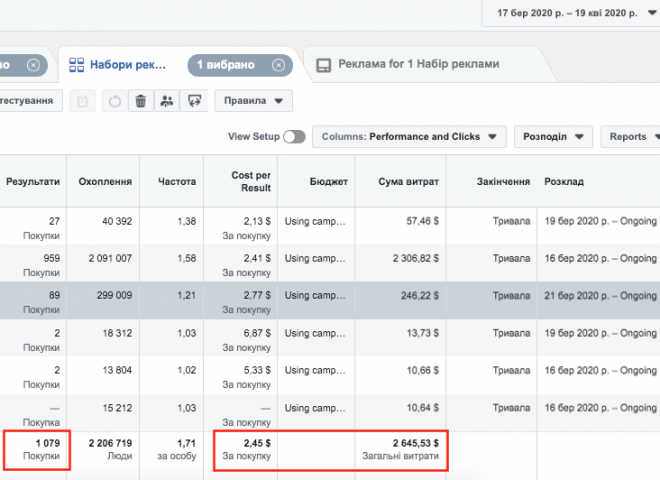Click the Тривала cell in the 13 804 row
Image resolution: width=660 pixels, height=480 pixels.
coord(511,370)
